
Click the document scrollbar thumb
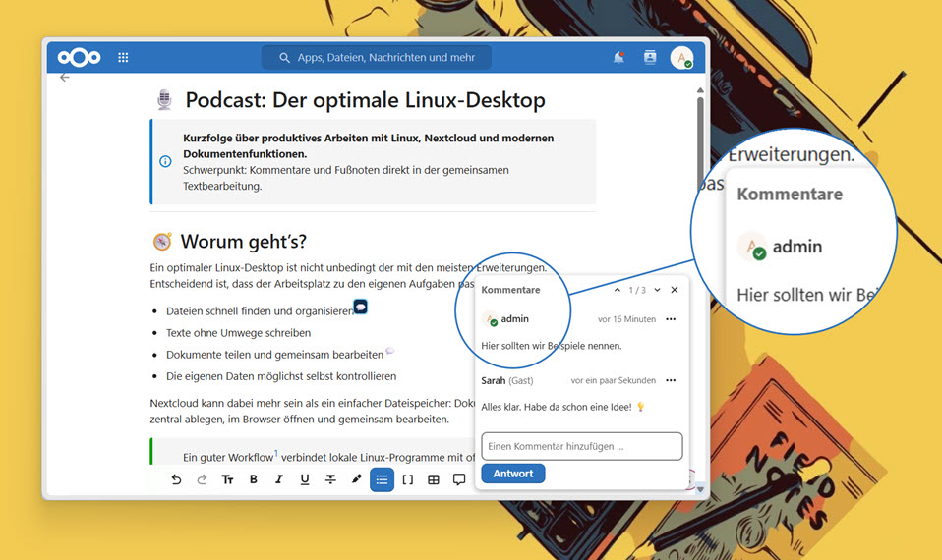point(700,142)
